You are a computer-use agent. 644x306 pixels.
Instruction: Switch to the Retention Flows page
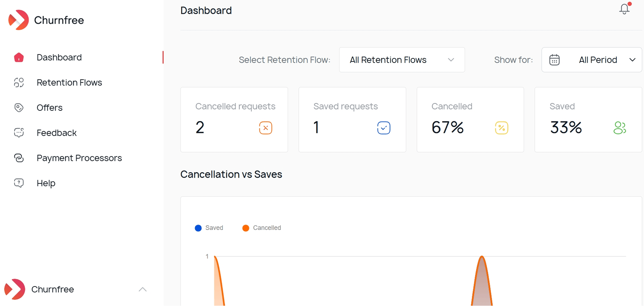tap(69, 82)
